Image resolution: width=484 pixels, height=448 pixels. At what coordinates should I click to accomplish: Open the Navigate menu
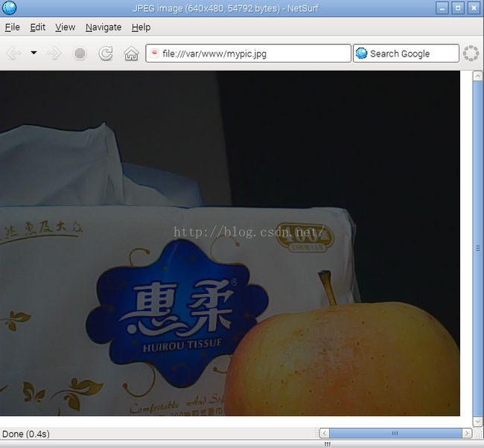point(104,27)
